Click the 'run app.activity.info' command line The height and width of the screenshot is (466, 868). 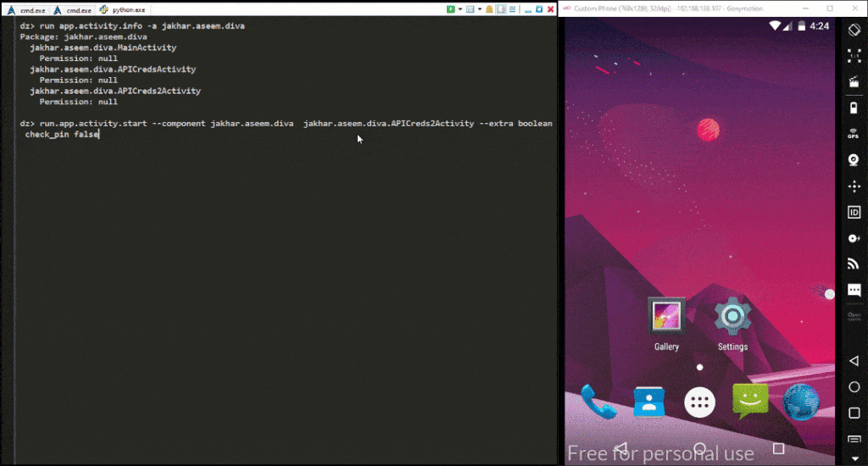pos(132,26)
